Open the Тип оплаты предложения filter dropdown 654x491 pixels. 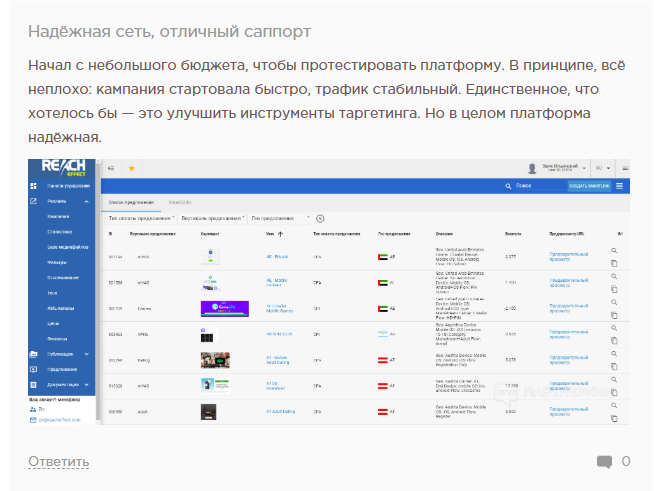tap(141, 218)
